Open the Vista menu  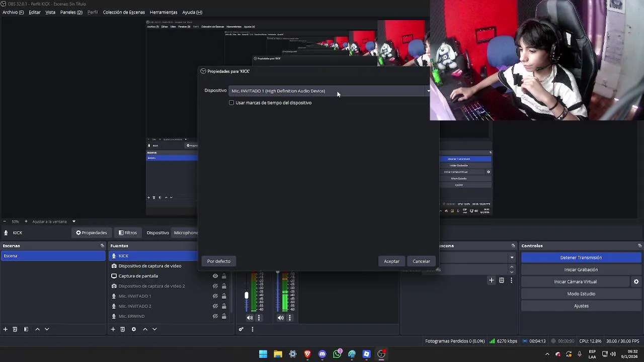(x=50, y=12)
